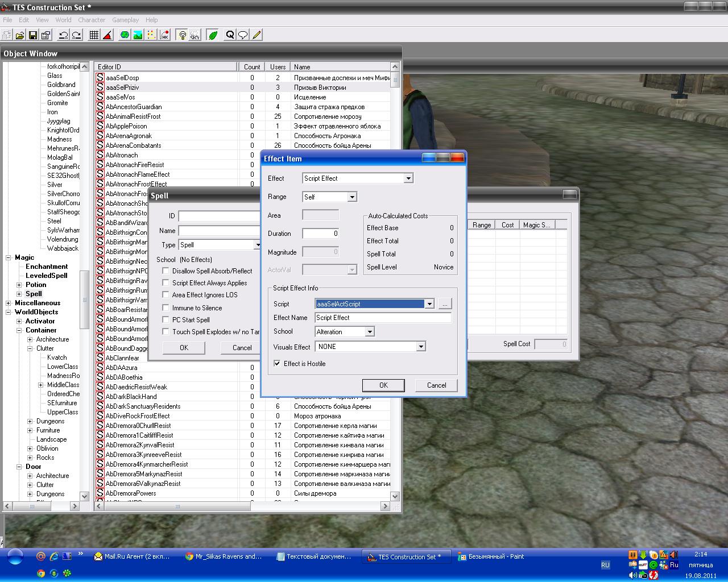Enable Disallow Spell Absorb/Reflect checkbox
This screenshot has height=582, width=728.
pyautogui.click(x=166, y=271)
